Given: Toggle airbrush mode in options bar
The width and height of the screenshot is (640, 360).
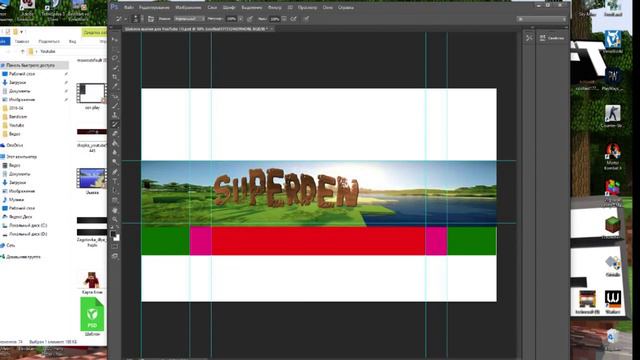Looking at the screenshot, I should click(293, 19).
